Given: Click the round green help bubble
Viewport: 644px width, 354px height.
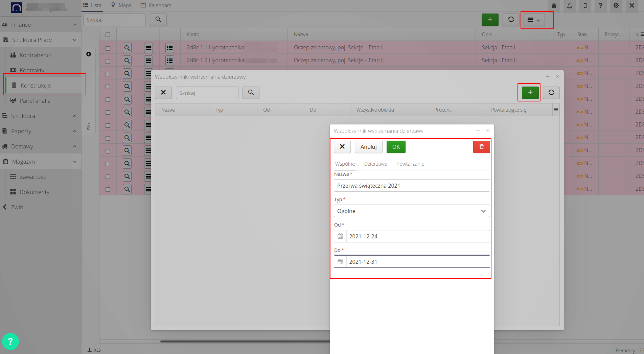Looking at the screenshot, I should [x=10, y=341].
